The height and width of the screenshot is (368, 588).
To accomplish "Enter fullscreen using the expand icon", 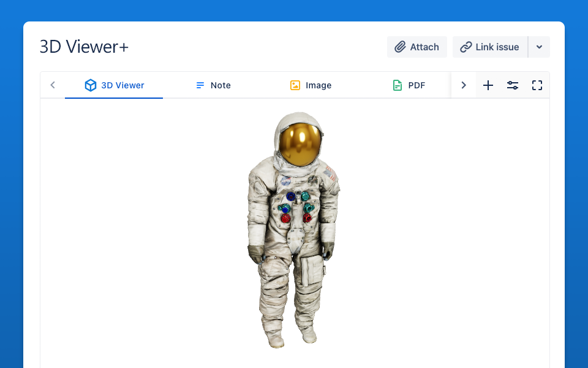I will [x=537, y=85].
